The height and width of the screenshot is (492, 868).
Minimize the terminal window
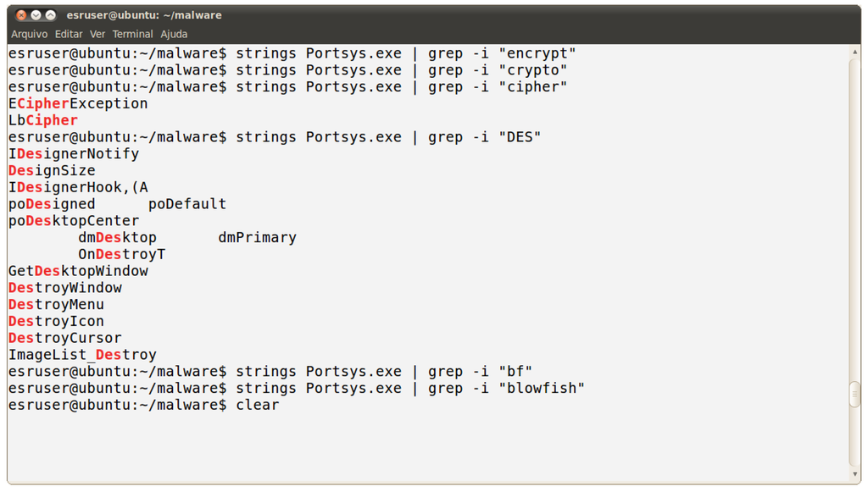tap(36, 15)
